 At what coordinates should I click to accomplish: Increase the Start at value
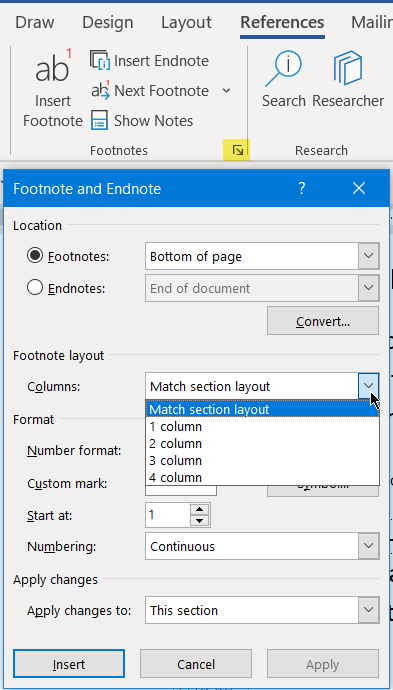point(200,509)
